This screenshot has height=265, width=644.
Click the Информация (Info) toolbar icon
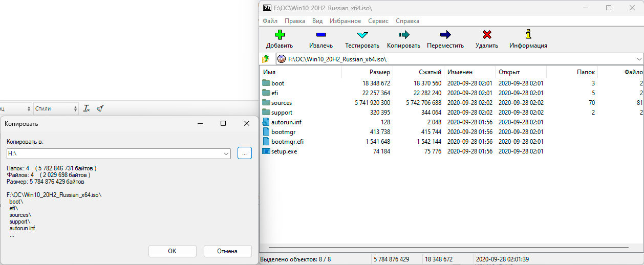point(528,35)
